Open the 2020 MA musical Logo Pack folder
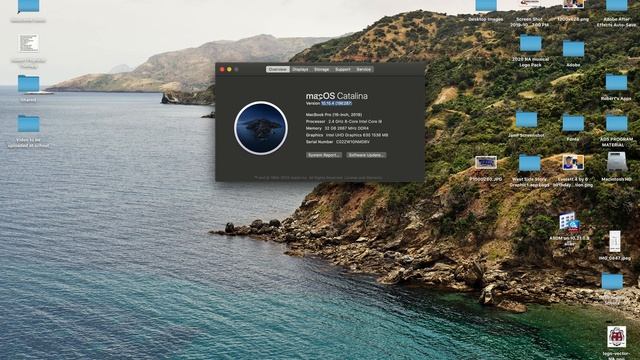640x360 pixels. pos(530,43)
